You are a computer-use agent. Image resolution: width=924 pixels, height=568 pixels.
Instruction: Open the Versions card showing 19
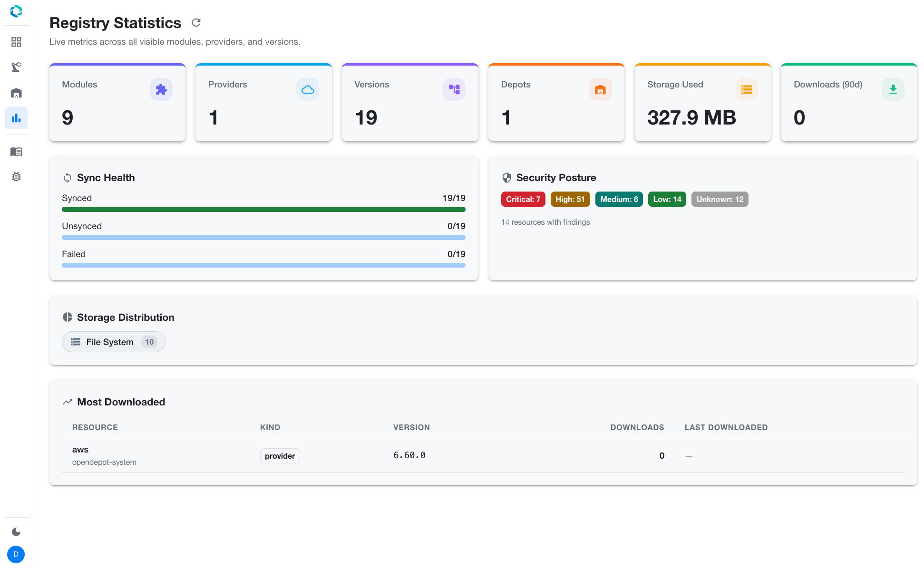pos(410,102)
